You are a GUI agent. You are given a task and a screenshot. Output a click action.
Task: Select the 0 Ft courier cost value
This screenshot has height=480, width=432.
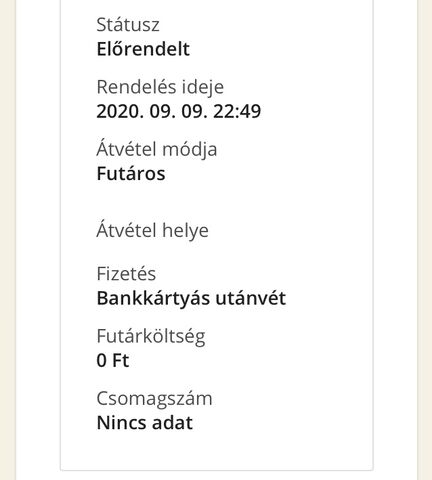point(113,361)
